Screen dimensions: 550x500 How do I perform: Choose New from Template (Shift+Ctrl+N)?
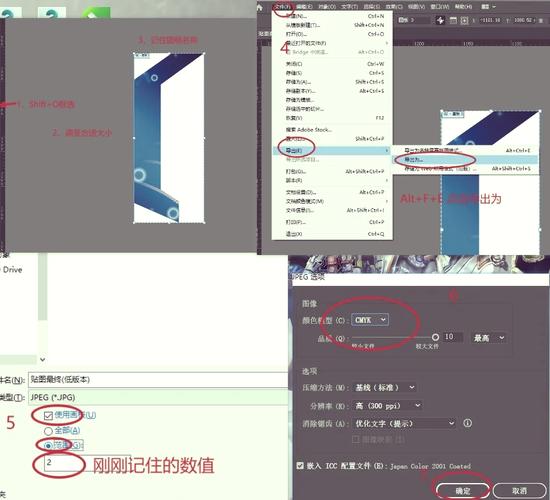(x=333, y=25)
